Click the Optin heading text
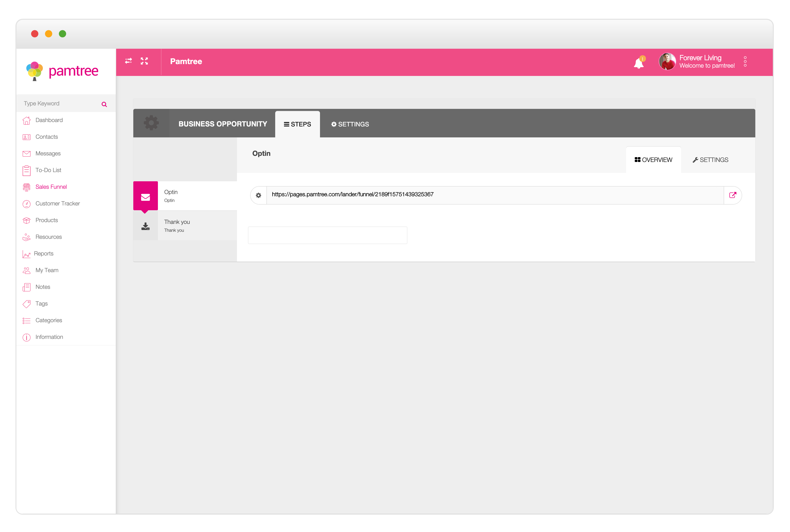The height and width of the screenshot is (532, 790). (x=261, y=153)
